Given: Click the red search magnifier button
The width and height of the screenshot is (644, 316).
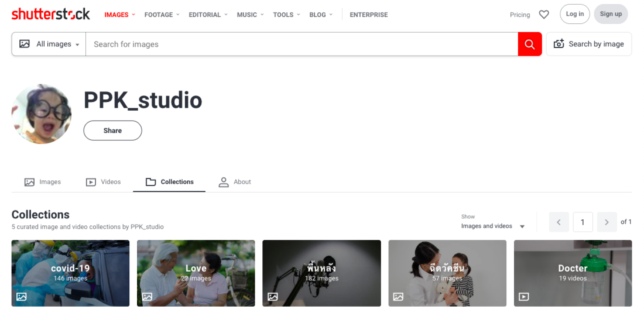Looking at the screenshot, I should point(530,44).
